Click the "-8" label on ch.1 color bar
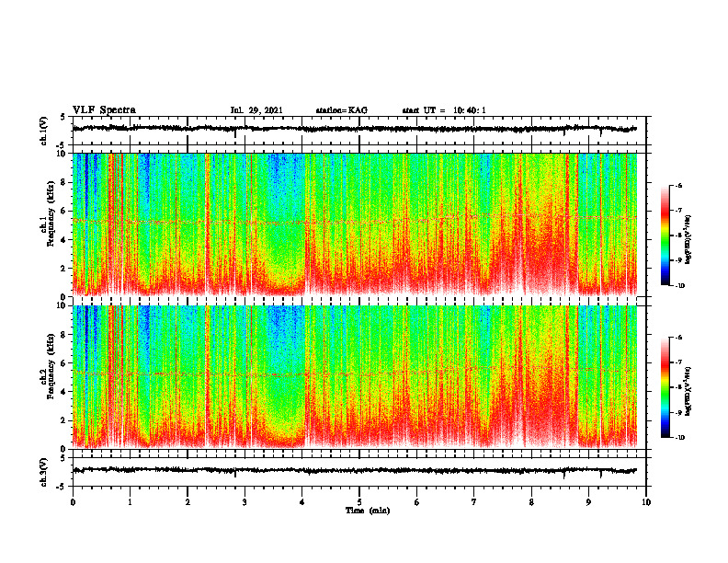 679,236
